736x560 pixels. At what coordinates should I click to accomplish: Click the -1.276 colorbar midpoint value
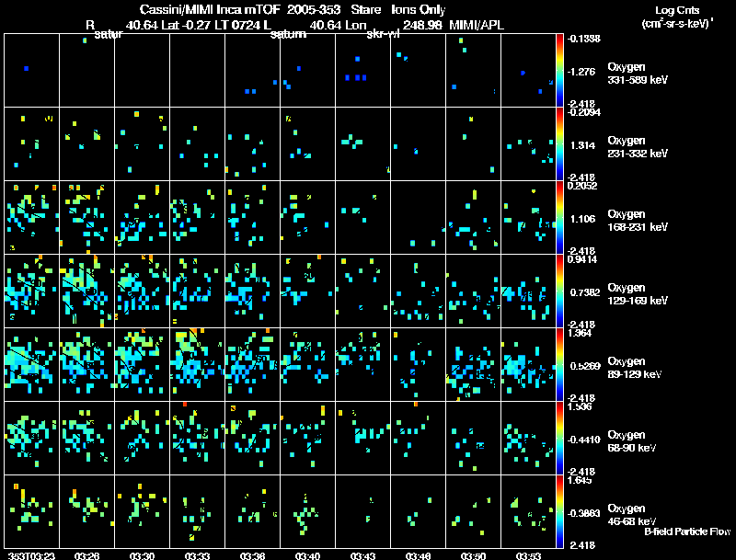581,72
